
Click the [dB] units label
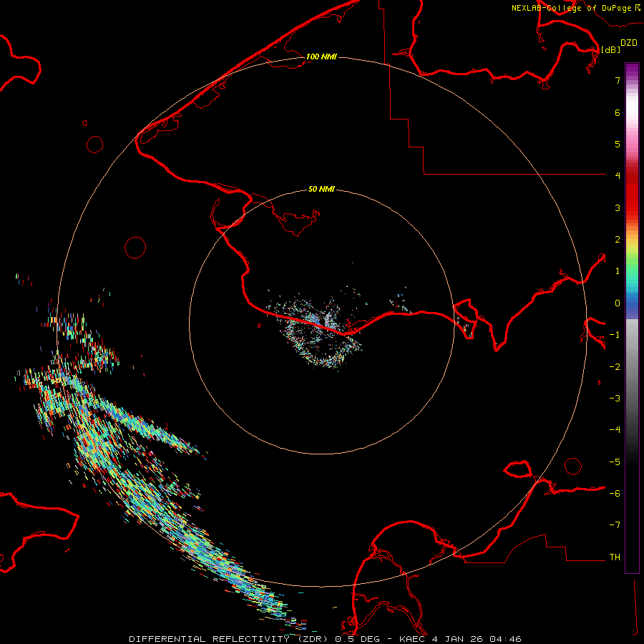click(610, 49)
